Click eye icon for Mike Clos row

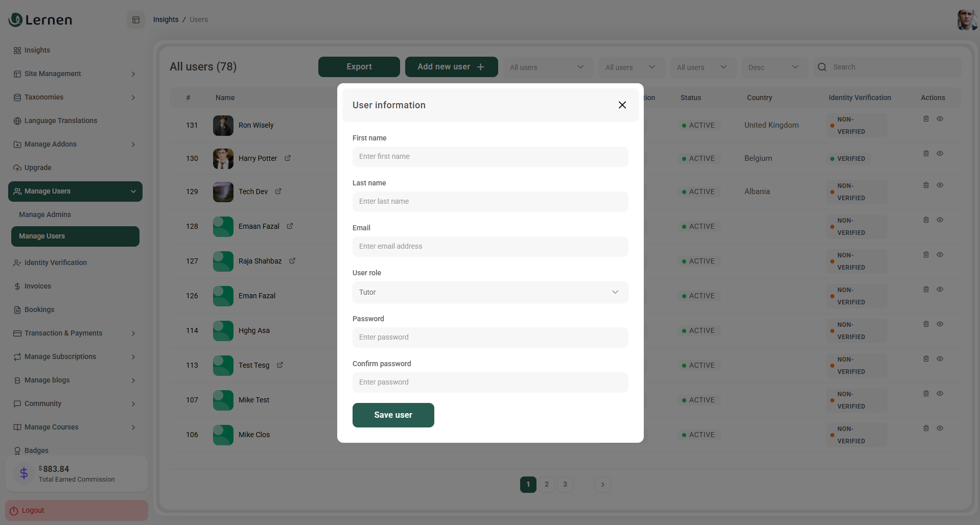tap(940, 428)
